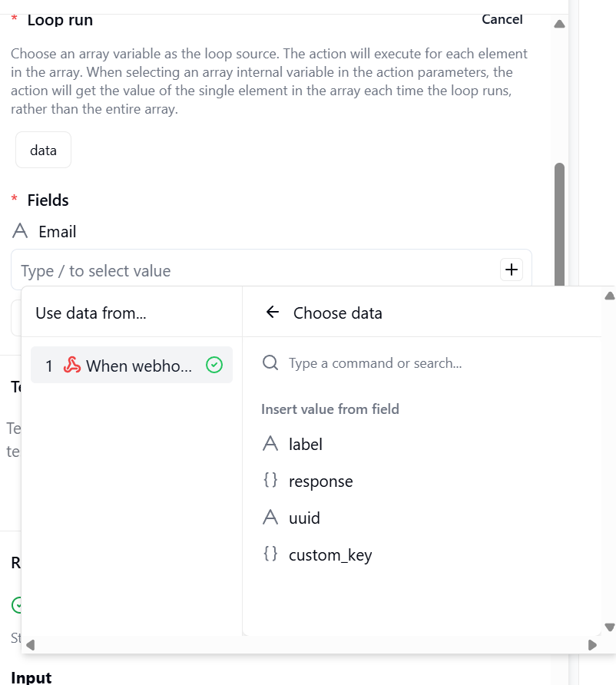
Task: Click the webhook trigger icon
Action: 72,366
